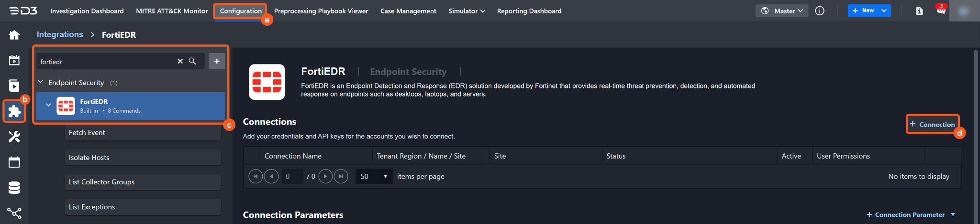Screen dimensions: 980x224
Task: Open the wrench and screwdriver utilities icon
Action: coord(14,137)
